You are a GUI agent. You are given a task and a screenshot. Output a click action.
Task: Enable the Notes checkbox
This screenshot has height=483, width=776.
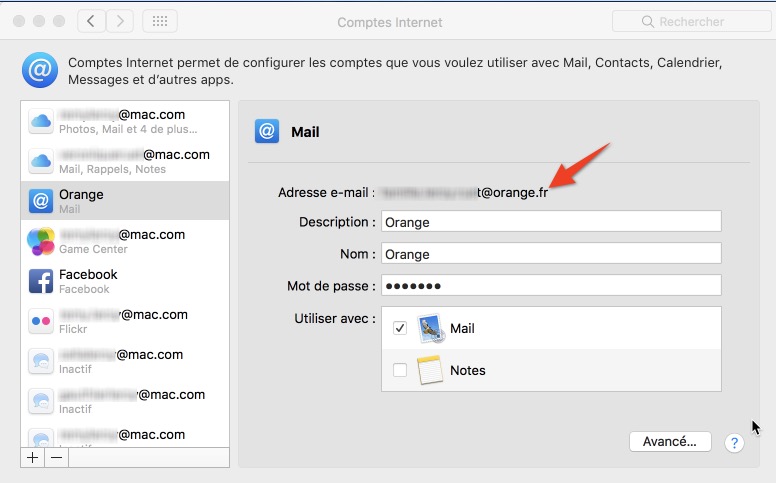[x=400, y=370]
